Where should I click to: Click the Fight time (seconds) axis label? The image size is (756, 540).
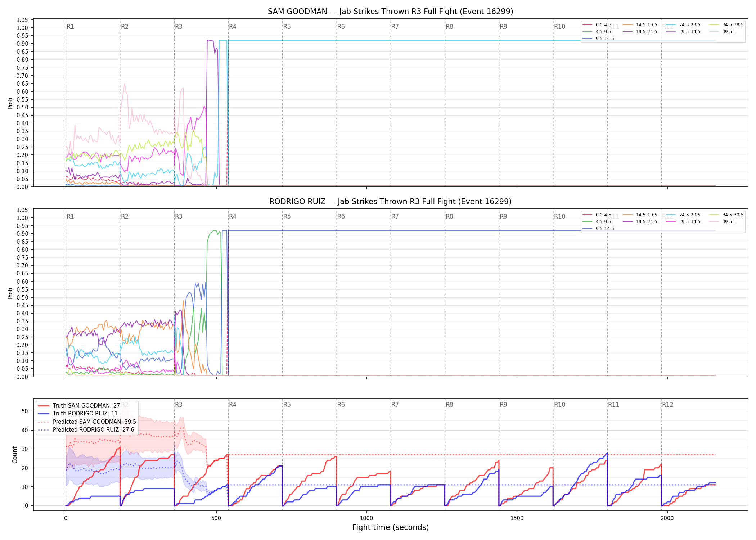391,527
